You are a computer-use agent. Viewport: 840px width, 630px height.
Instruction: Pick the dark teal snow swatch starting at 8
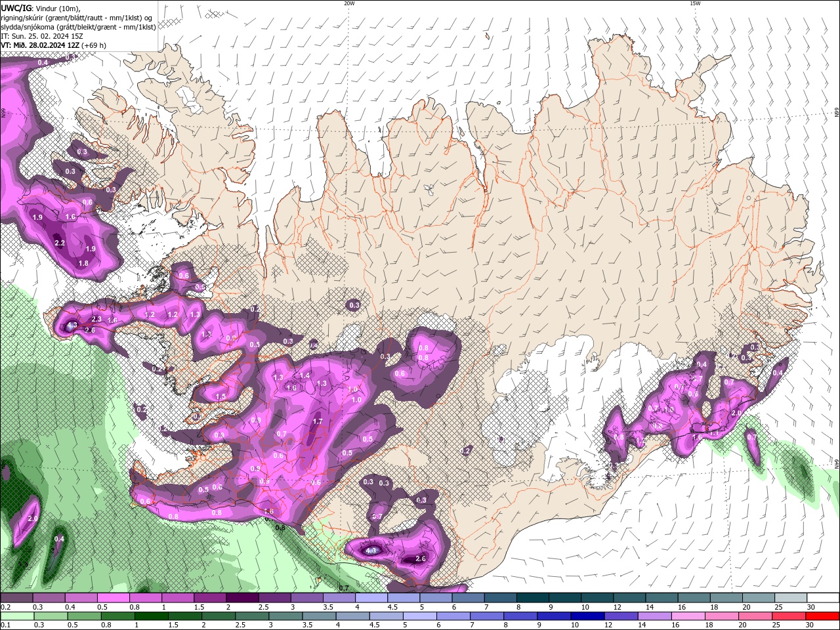coord(533,598)
